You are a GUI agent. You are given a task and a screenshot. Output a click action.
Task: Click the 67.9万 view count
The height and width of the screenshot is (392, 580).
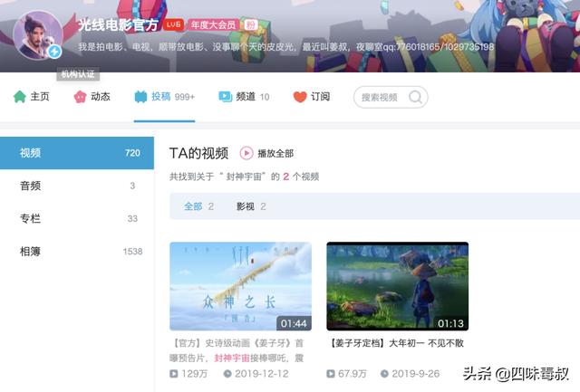point(353,374)
